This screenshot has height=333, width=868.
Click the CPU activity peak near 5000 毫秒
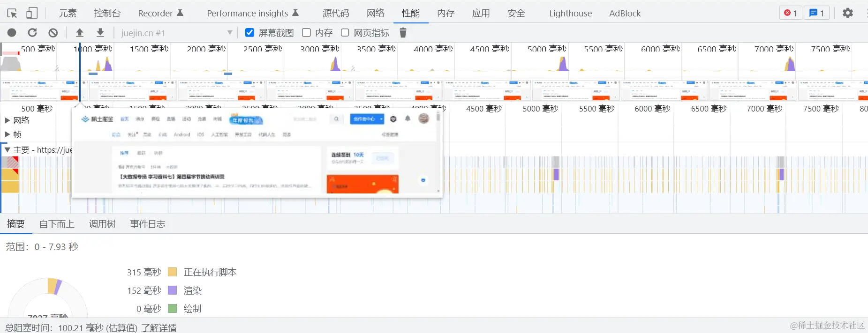[x=563, y=64]
